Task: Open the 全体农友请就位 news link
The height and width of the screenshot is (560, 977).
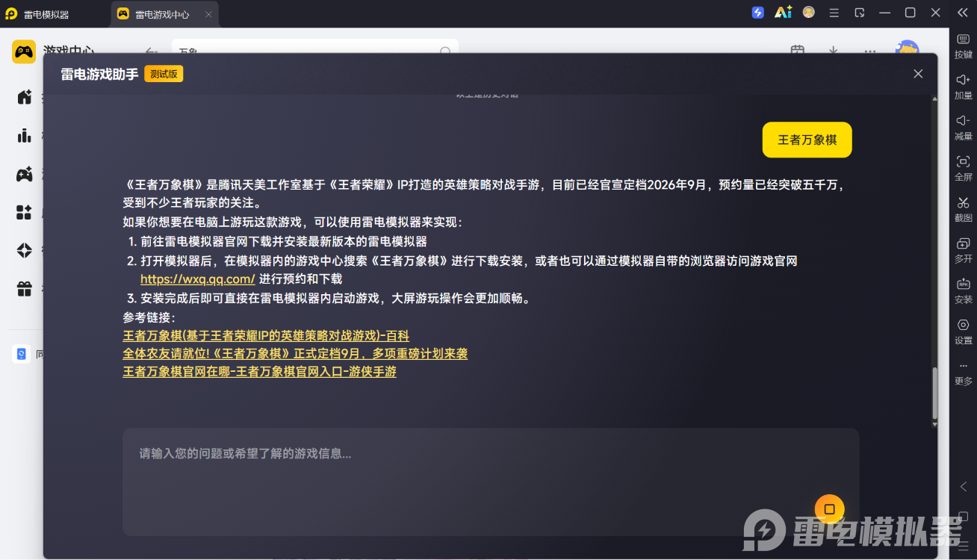Action: click(x=295, y=354)
